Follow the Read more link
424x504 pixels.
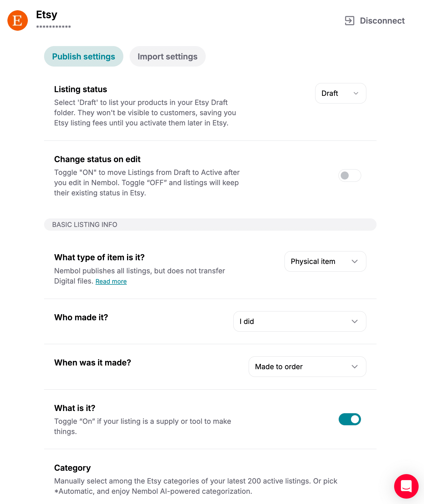[x=111, y=281]
